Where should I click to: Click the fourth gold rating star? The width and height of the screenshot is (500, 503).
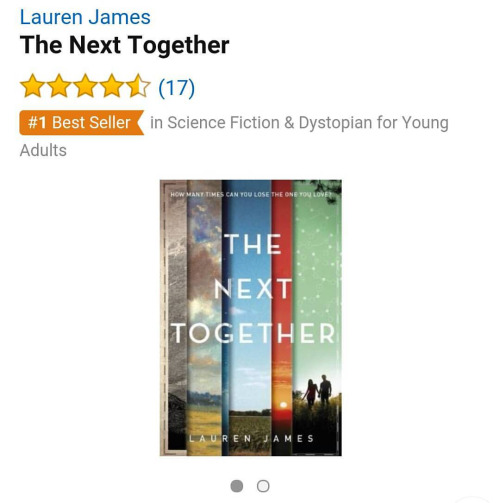click(112, 86)
